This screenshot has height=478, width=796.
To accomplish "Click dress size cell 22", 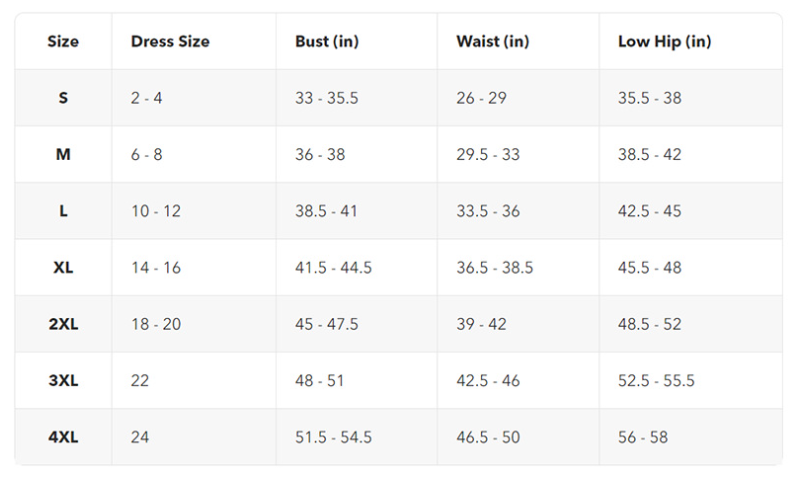I will point(141,381).
